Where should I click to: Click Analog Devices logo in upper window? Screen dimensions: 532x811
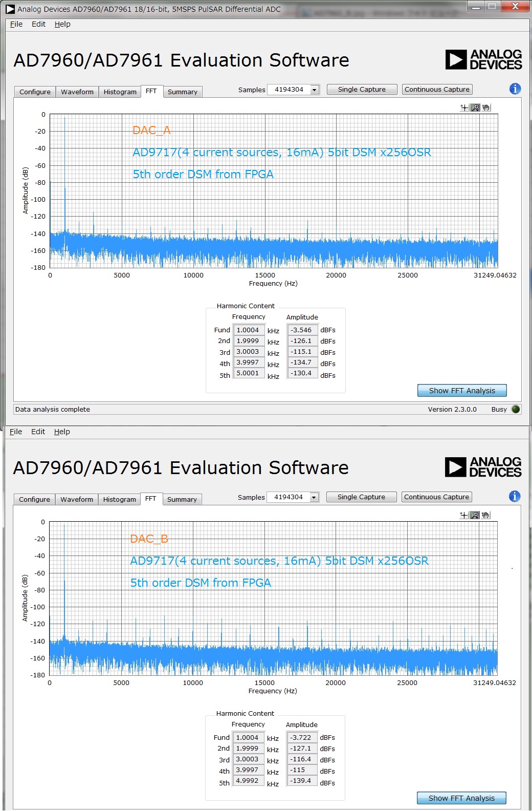click(483, 59)
